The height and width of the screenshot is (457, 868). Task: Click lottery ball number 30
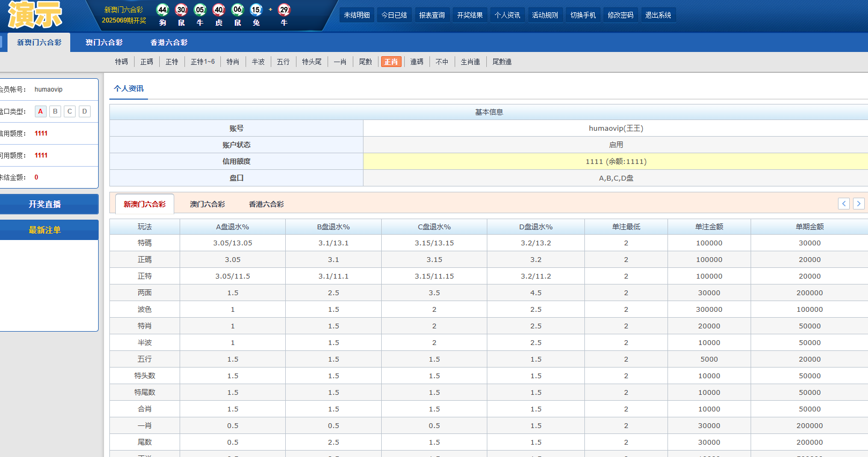[x=181, y=10]
